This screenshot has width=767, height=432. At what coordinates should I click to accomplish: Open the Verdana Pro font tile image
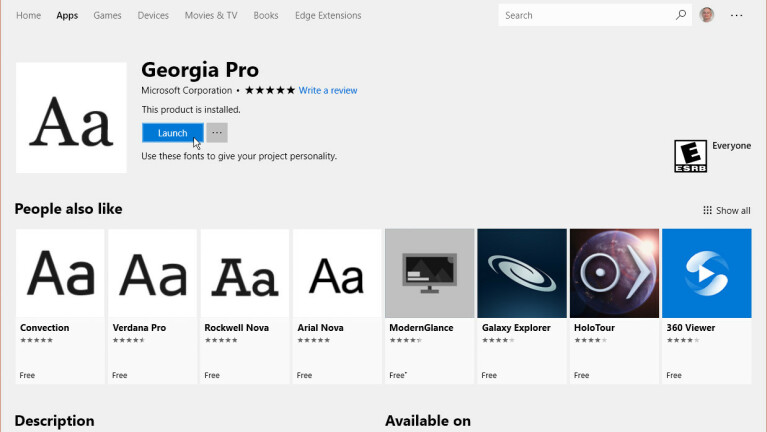[x=153, y=273]
